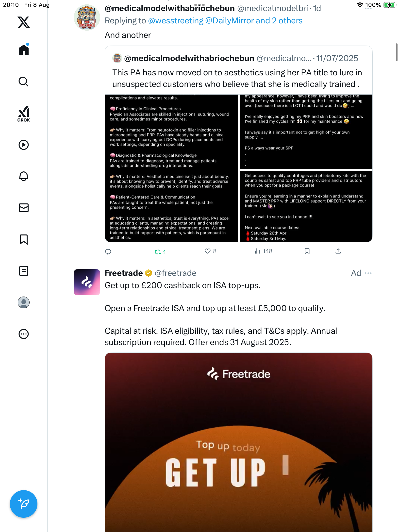Open the Lists icon in sidebar
399x532 pixels.
(x=24, y=271)
